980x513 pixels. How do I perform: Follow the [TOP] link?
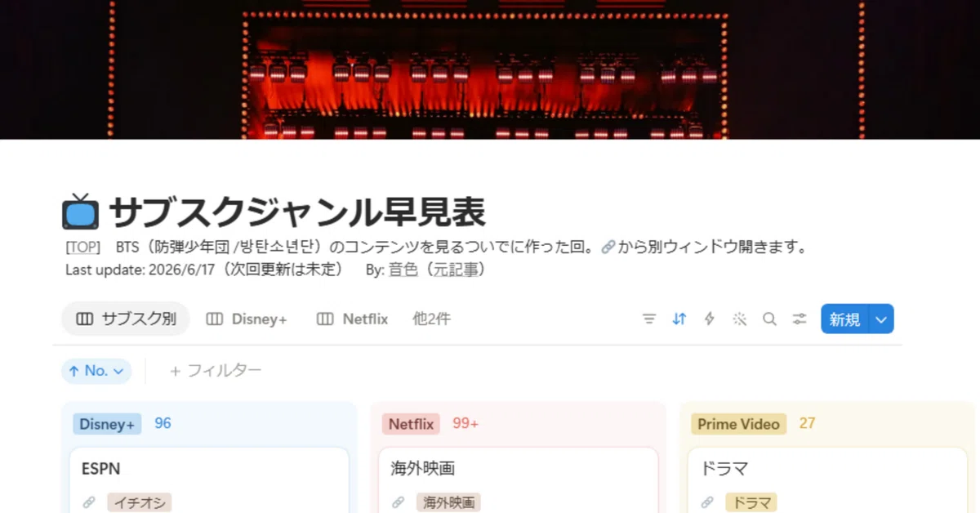point(82,247)
